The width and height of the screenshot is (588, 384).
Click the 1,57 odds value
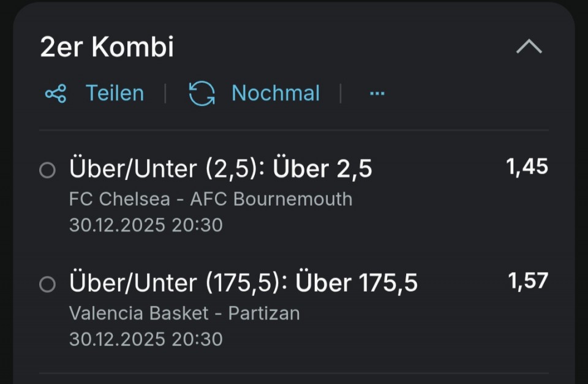coord(527,281)
